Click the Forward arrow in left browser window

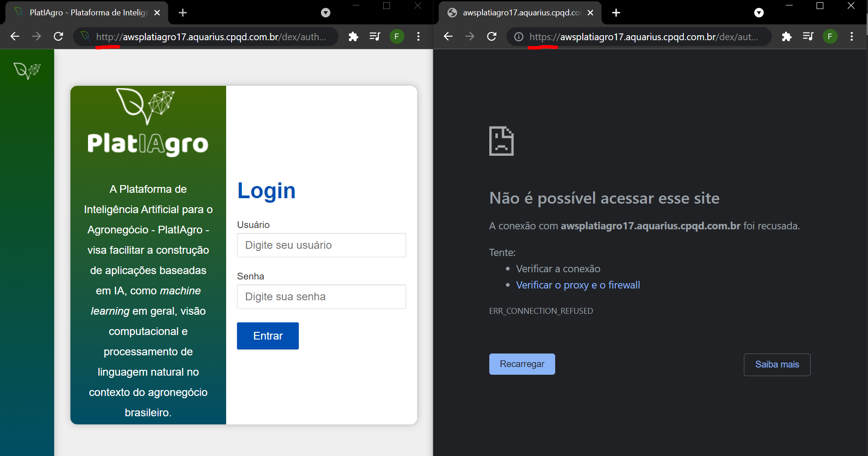tap(37, 37)
